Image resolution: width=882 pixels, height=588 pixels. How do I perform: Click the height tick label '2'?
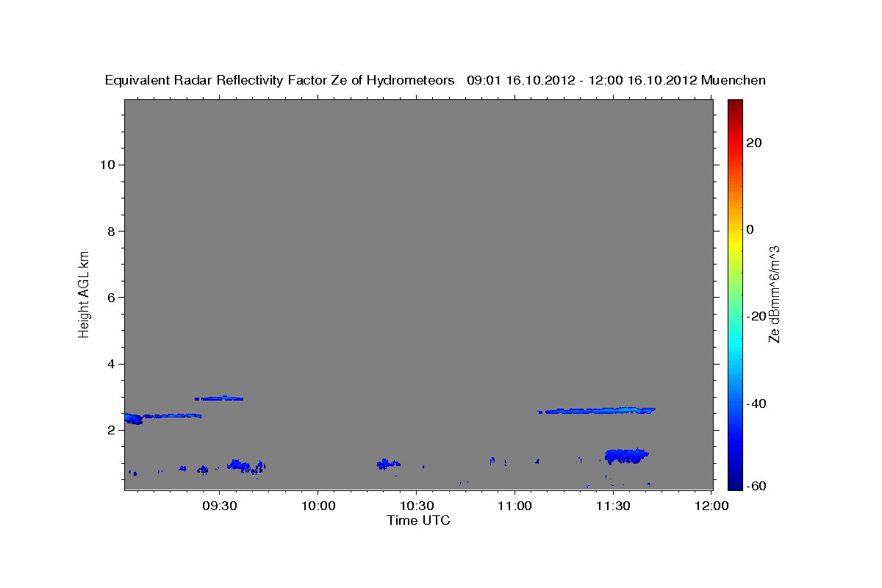click(111, 430)
